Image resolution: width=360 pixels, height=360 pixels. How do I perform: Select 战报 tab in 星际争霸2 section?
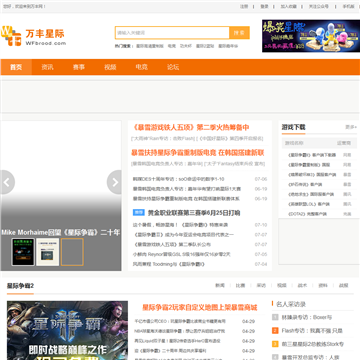[x=343, y=285]
